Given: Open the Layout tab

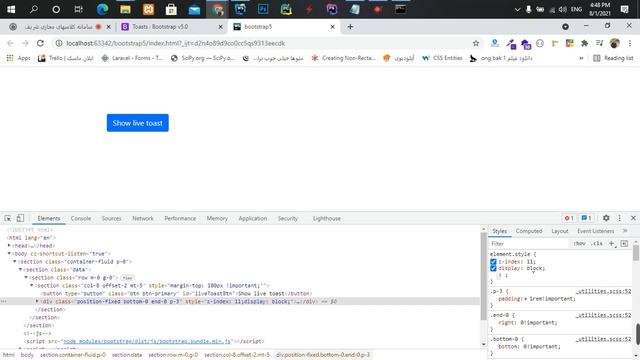Looking at the screenshot, I should (560, 231).
